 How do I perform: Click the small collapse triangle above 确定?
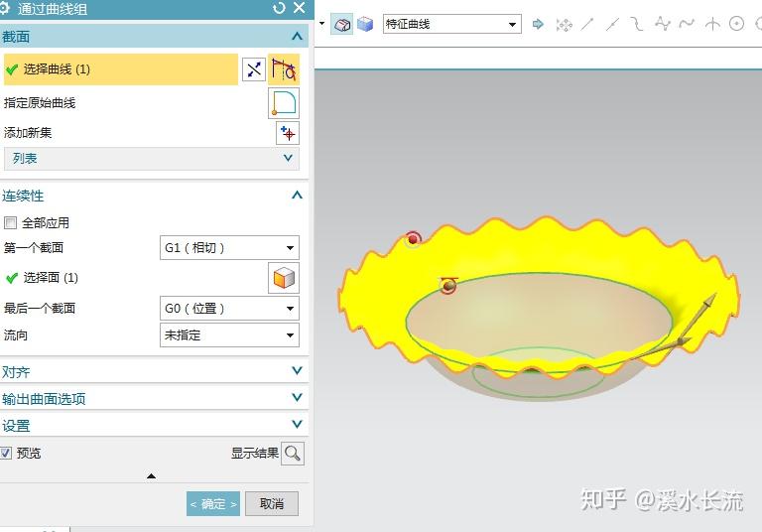pos(152,476)
